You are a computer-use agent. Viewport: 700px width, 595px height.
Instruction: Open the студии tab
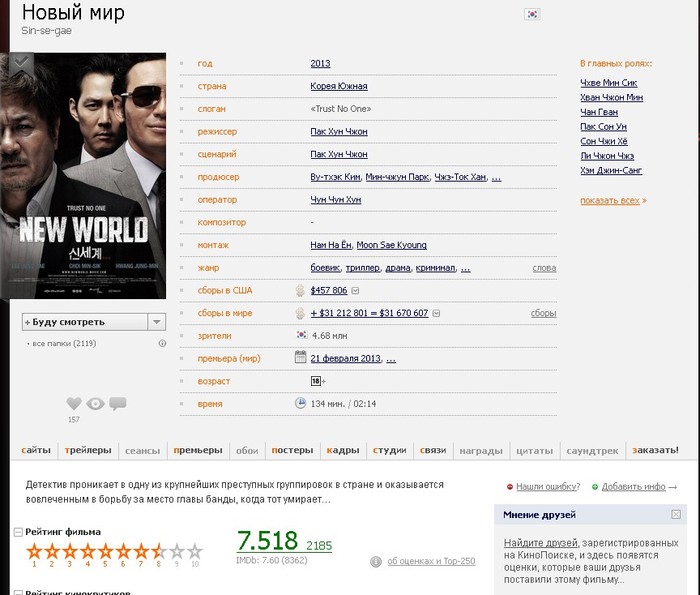(390, 450)
